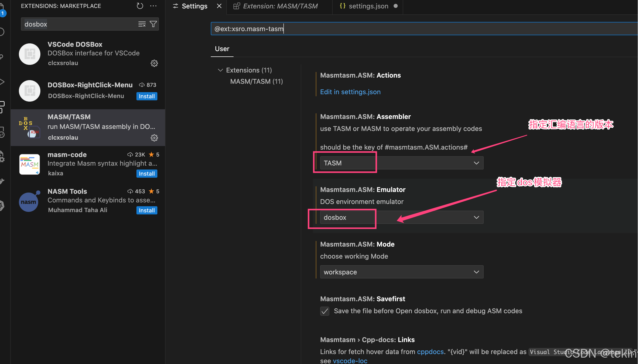Open manage gear for VSCode DOSBox
Screen dimensions: 638x364
click(154, 63)
